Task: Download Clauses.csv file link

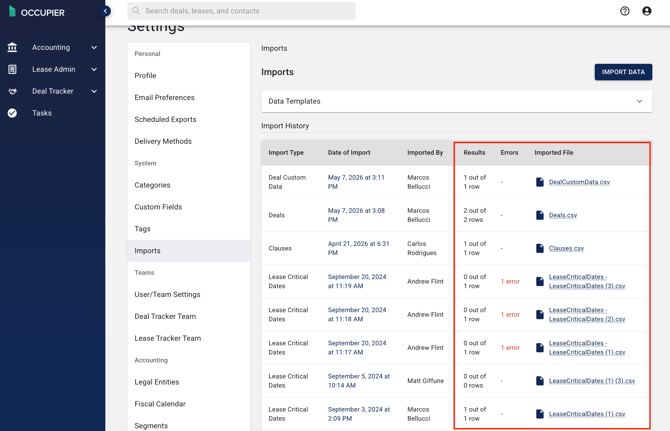Action: pos(566,248)
